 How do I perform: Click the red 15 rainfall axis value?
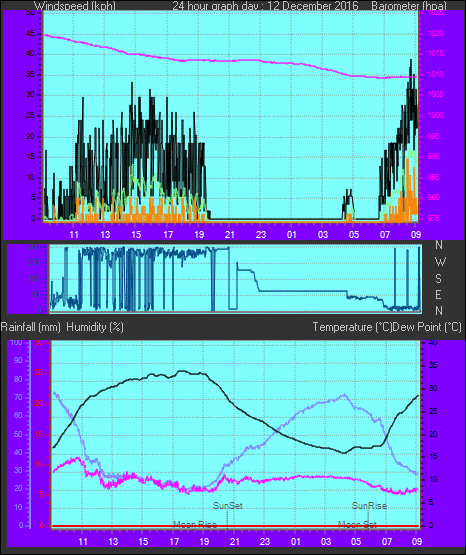click(38, 434)
